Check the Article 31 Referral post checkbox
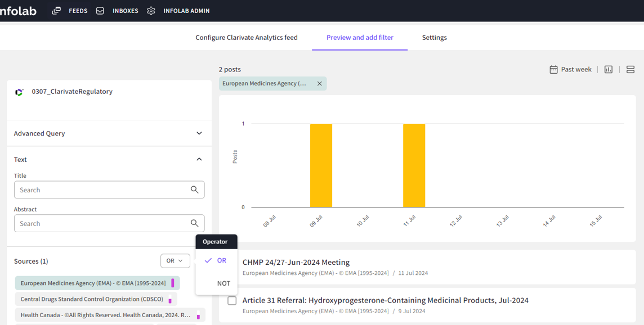The width and height of the screenshot is (644, 325). click(x=232, y=301)
